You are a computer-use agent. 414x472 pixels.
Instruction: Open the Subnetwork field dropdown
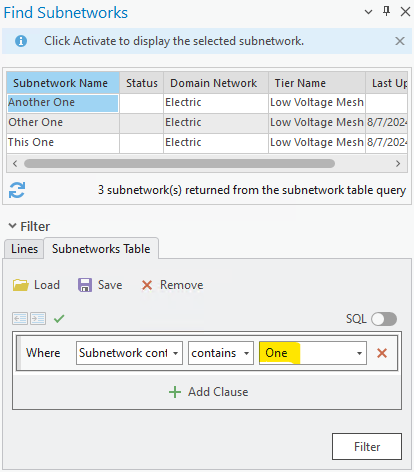129,353
